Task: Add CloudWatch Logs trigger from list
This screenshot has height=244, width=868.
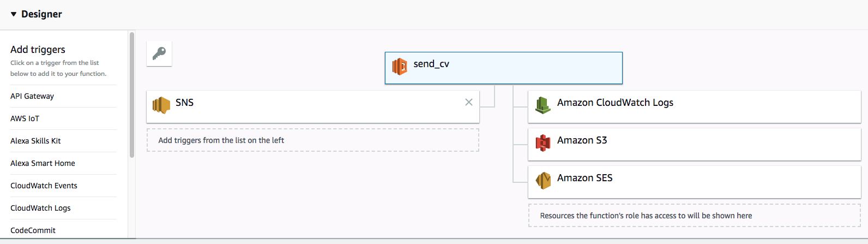Action: [40, 208]
